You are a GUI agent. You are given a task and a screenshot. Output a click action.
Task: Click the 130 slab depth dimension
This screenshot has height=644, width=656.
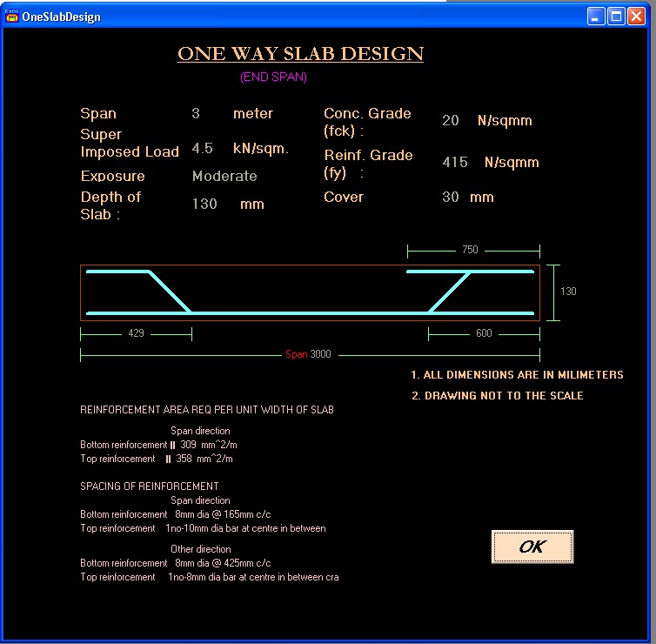pyautogui.click(x=568, y=292)
